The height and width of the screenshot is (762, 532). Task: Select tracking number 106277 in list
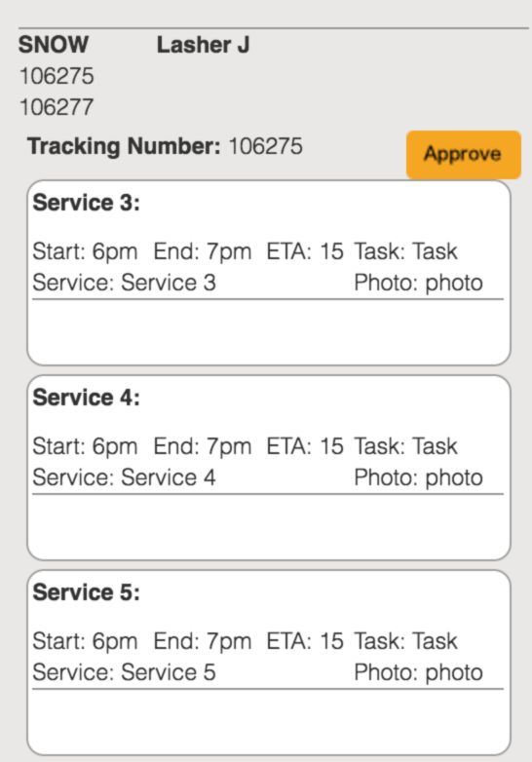coord(57,107)
